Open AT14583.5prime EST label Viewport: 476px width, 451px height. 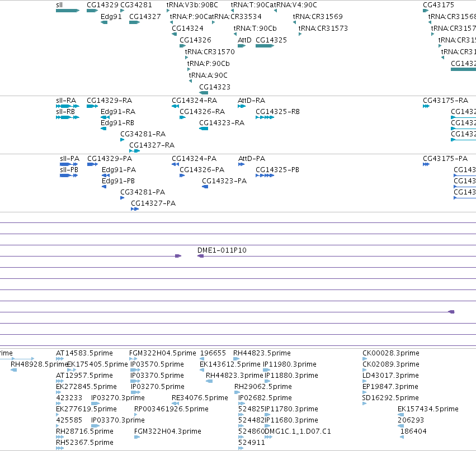pyautogui.click(x=84, y=353)
